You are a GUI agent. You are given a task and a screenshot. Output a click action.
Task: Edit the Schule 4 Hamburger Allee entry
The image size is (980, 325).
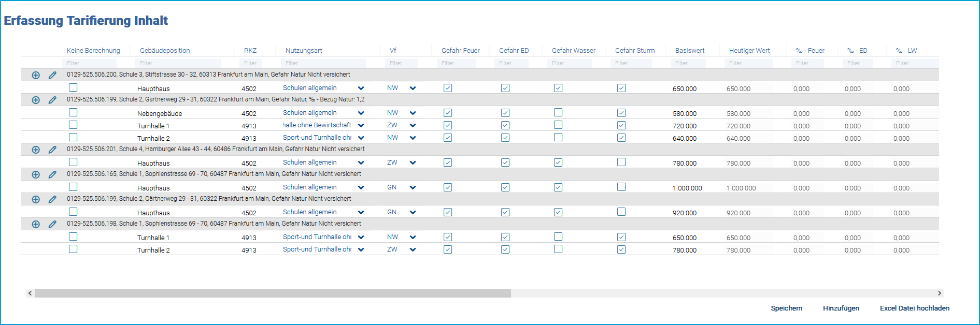[x=52, y=150]
